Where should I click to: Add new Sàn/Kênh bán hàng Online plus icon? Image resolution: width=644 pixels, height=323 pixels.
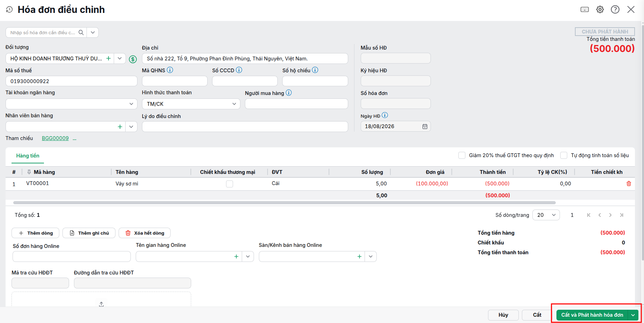coord(359,256)
